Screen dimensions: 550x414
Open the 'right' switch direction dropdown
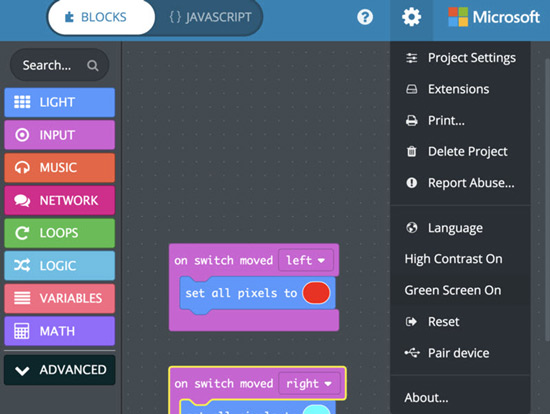pyautogui.click(x=309, y=383)
